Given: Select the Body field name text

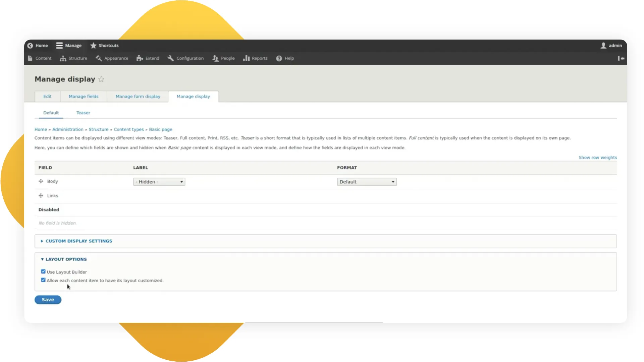Looking at the screenshot, I should [53, 181].
